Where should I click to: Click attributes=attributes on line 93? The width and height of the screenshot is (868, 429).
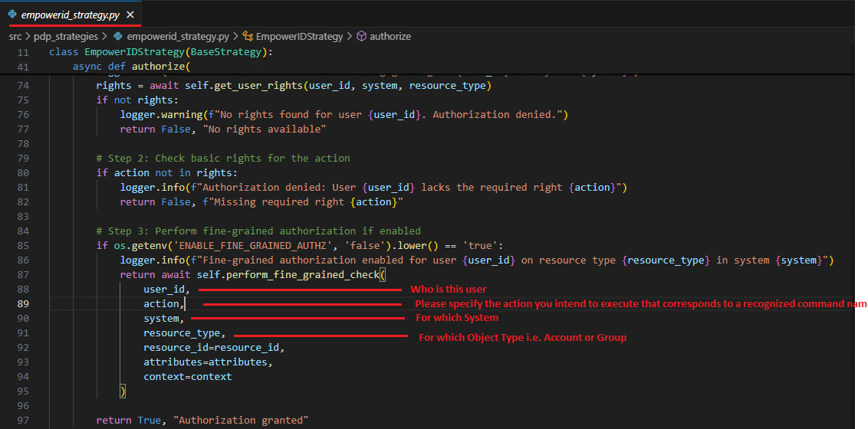(206, 362)
